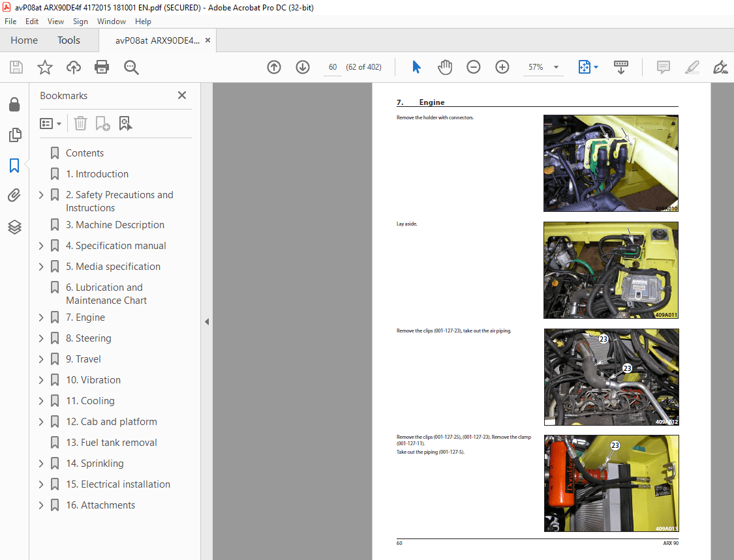Viewport: 734px width, 560px height.
Task: Select the Highlight text tool
Action: tap(692, 66)
